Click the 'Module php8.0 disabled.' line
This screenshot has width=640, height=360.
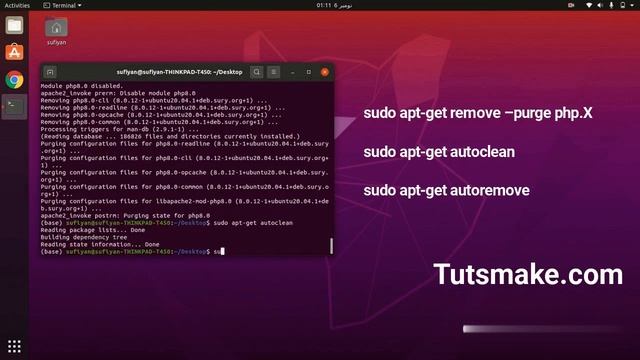[x=82, y=86]
